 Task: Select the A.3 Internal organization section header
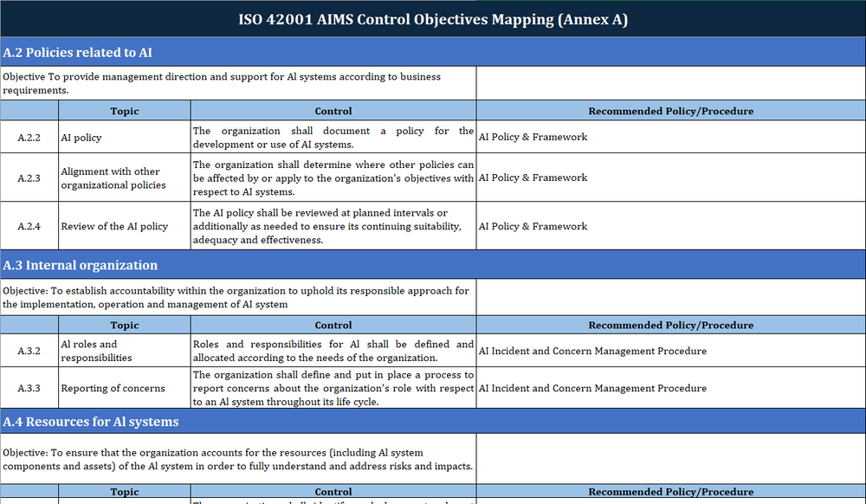[x=81, y=266]
